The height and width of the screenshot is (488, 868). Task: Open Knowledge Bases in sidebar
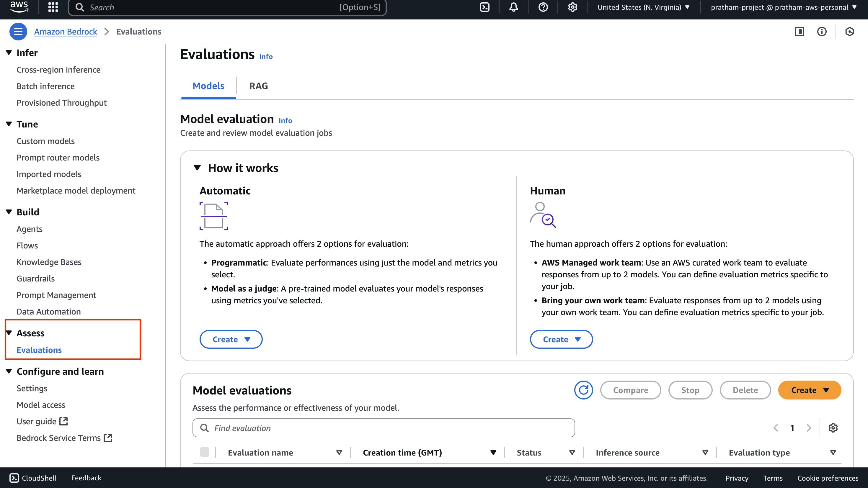click(x=49, y=262)
